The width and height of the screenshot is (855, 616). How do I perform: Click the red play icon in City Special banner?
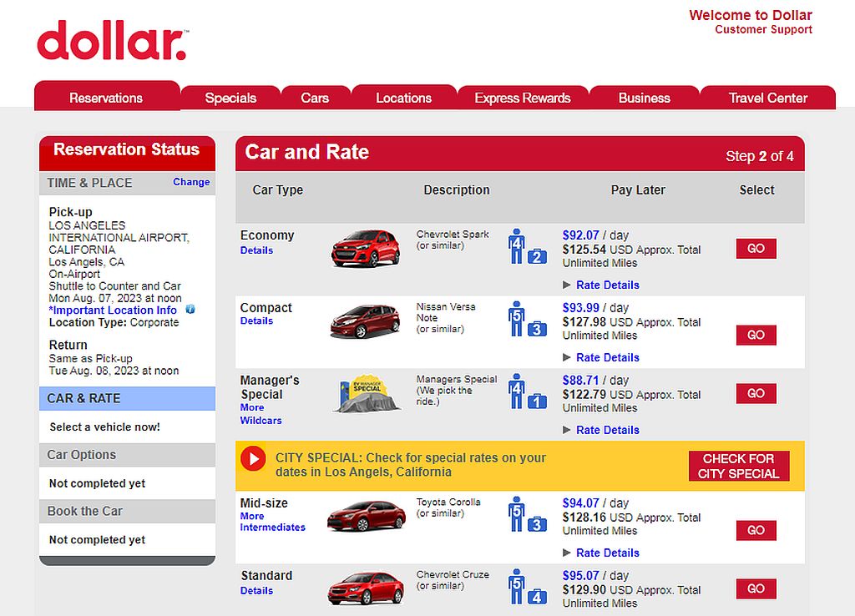tap(258, 457)
